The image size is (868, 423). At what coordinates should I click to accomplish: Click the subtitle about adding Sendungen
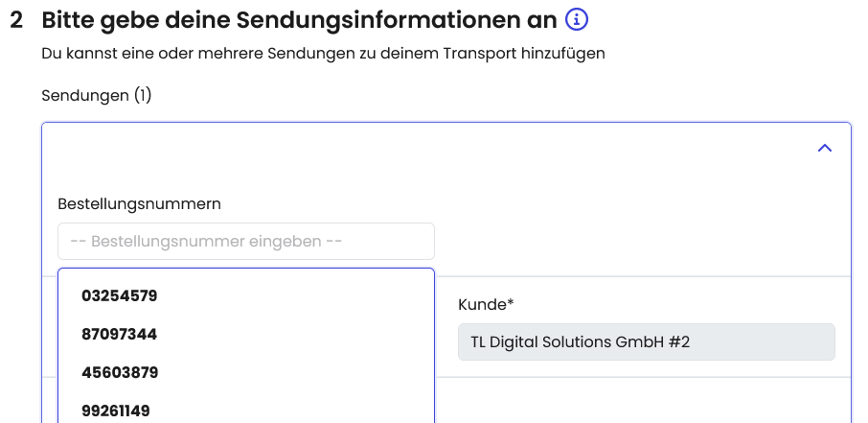pos(323,54)
